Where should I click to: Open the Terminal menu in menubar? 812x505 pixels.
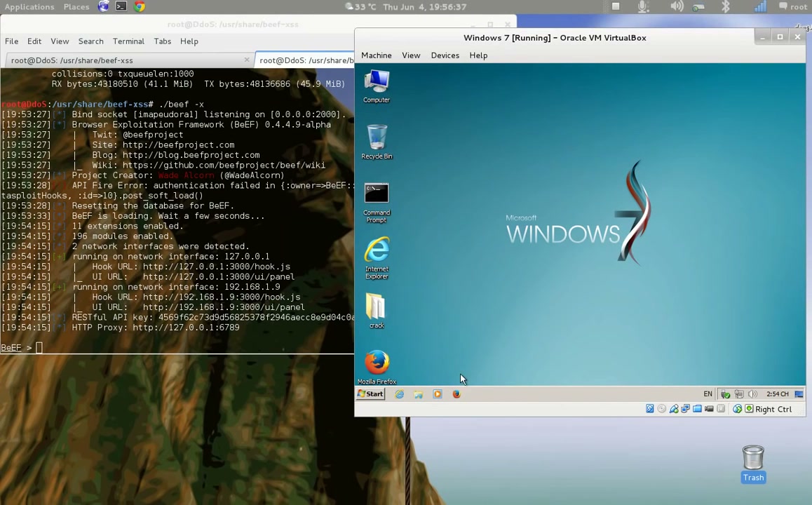128,41
